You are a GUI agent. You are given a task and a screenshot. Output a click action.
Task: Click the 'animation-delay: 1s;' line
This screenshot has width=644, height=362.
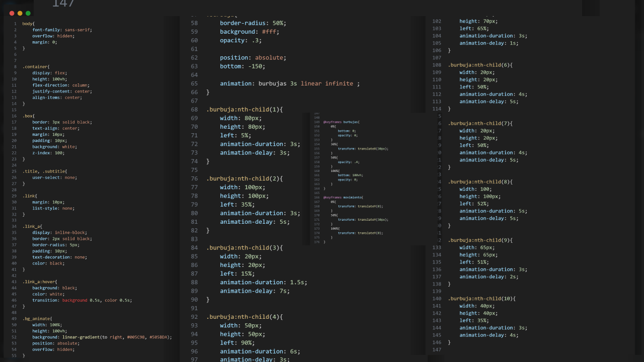point(489,43)
